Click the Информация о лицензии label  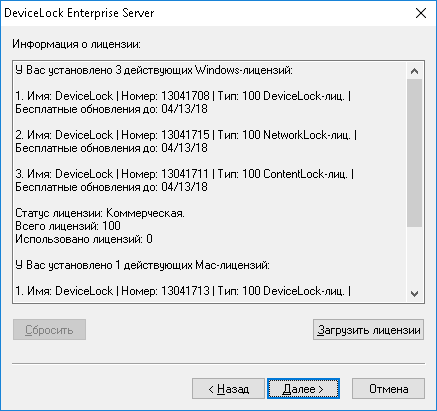click(76, 44)
